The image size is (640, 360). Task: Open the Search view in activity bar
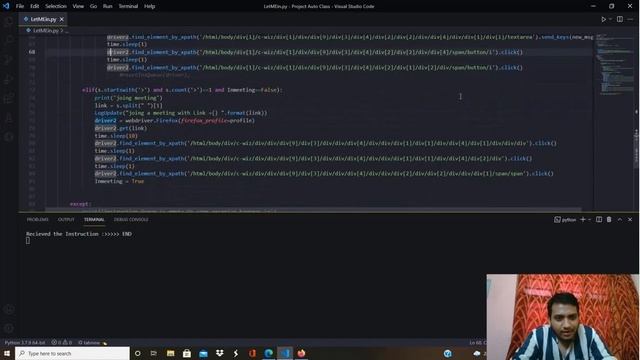pyautogui.click(x=9, y=40)
